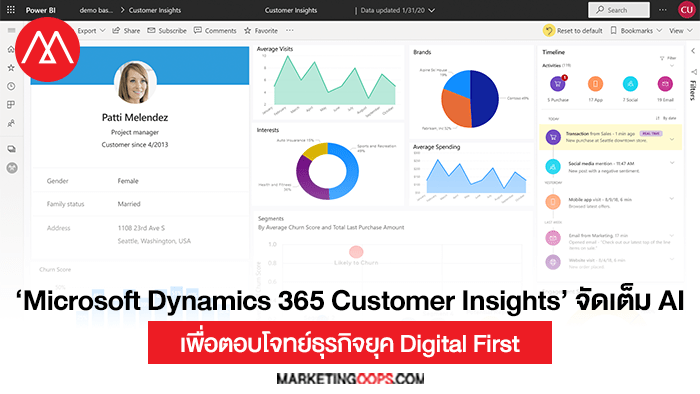Expand the Data updated chevron
The width and height of the screenshot is (700, 394).
click(x=431, y=10)
